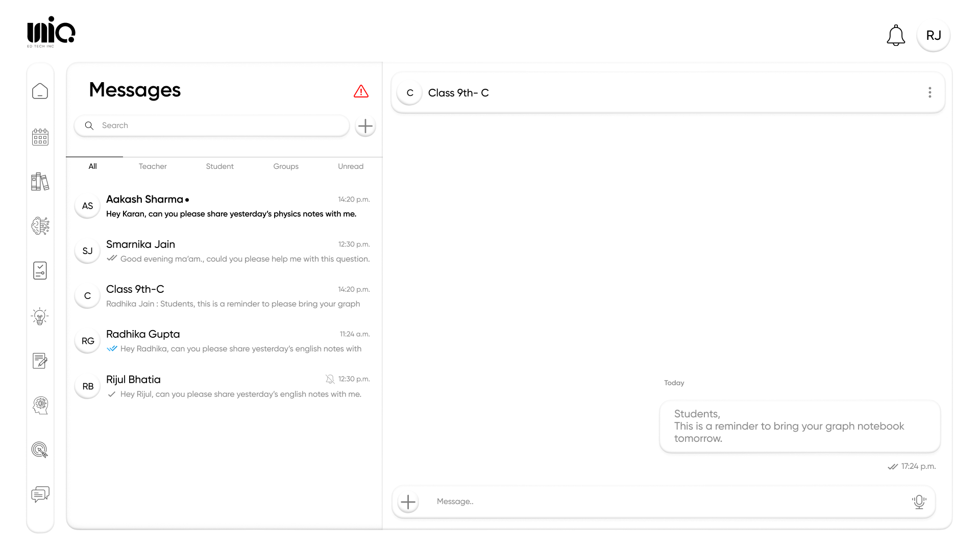The image size is (980, 551).
Task: Click the attachment plus in the message bar
Action: [x=408, y=502]
